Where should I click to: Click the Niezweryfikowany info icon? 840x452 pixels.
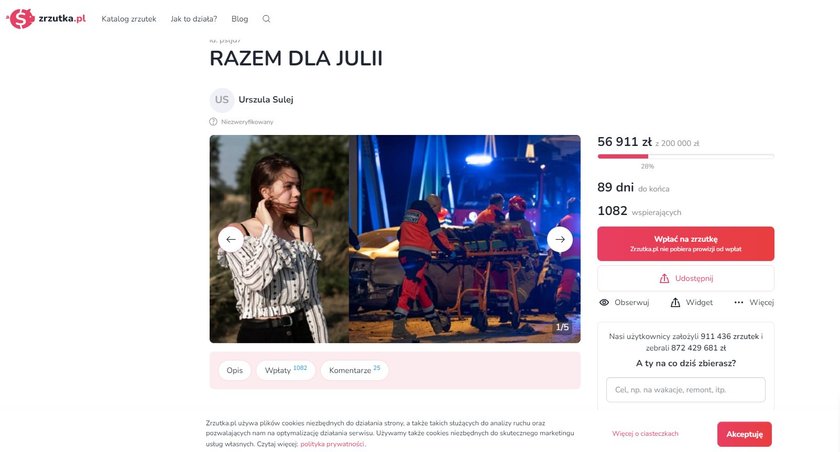[213, 122]
